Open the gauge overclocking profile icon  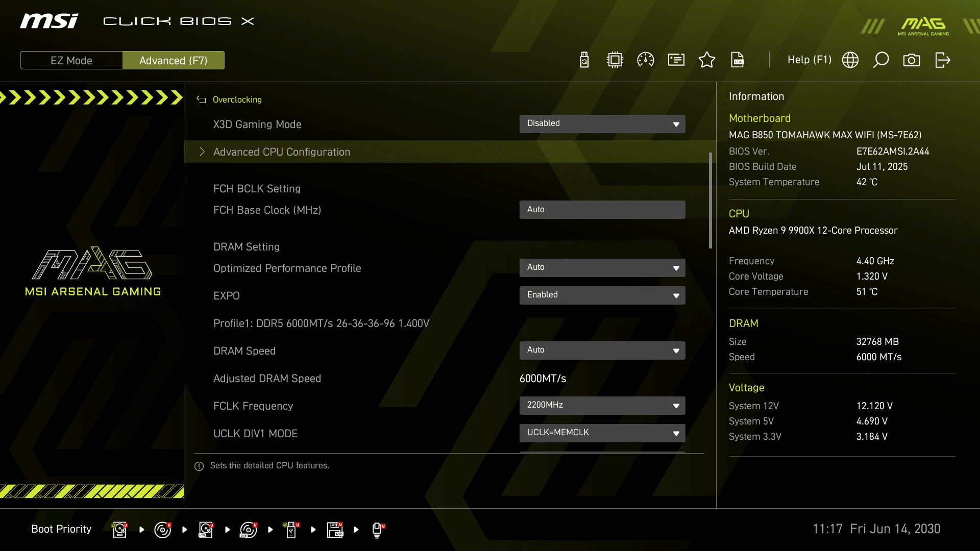point(646,60)
